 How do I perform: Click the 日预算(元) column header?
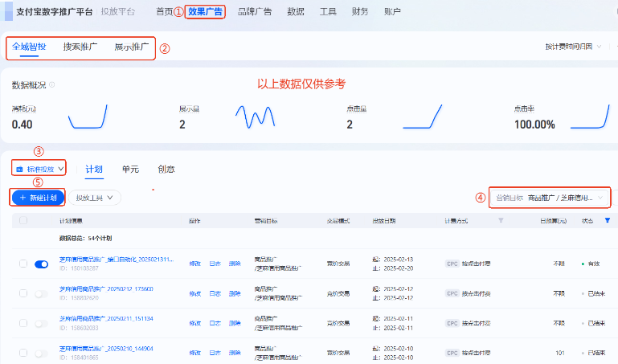[554, 221]
